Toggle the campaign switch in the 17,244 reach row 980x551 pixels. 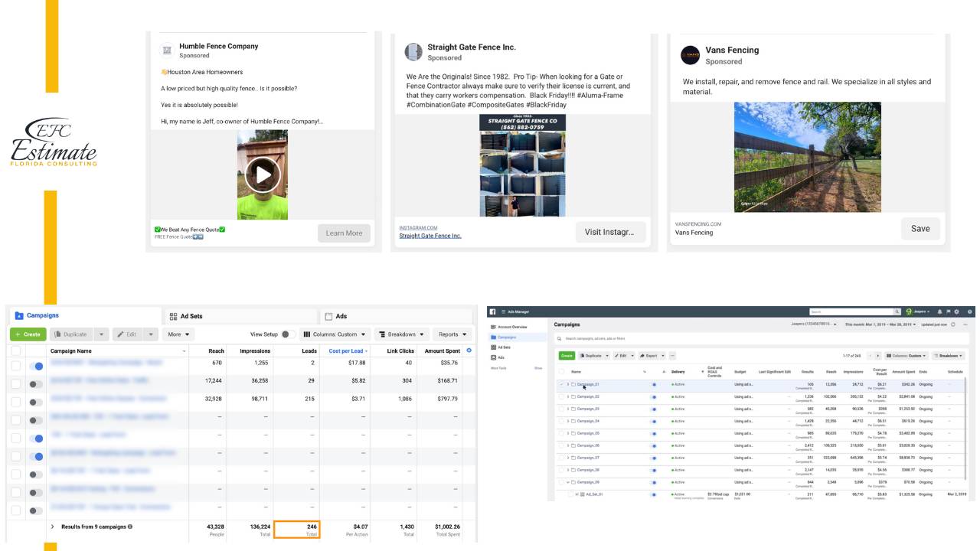36,384
